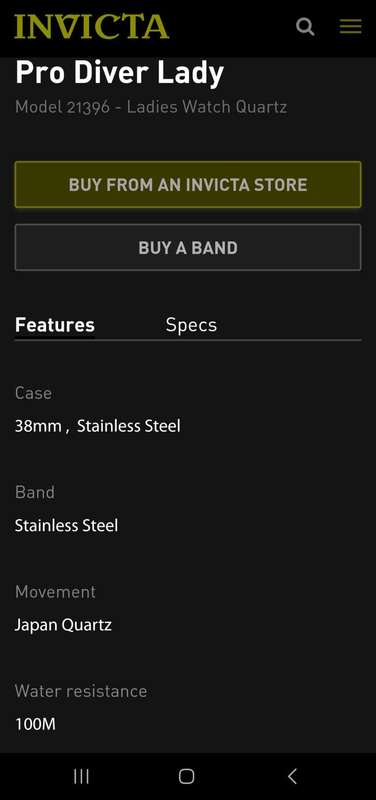Switch to the Specs tab

pos(191,325)
